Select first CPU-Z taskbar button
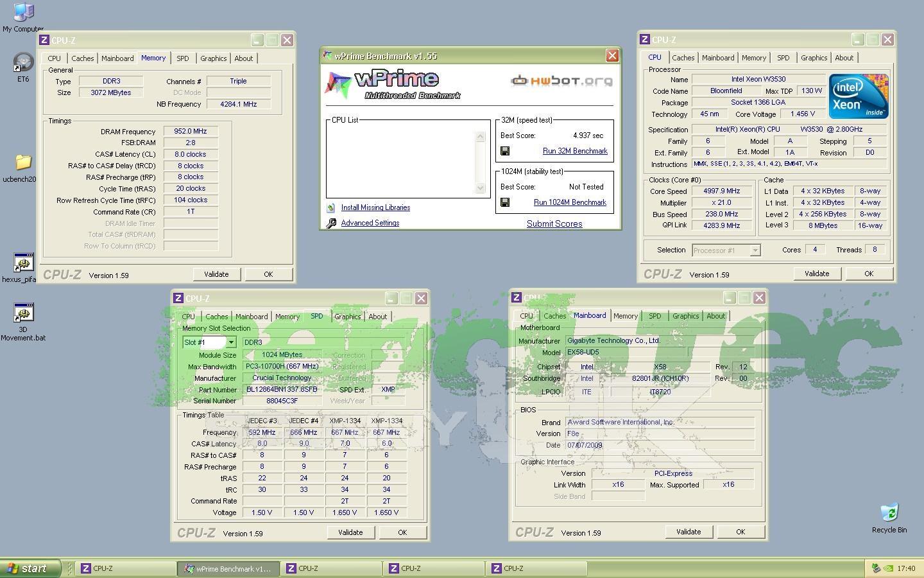This screenshot has width=924, height=578. pyautogui.click(x=126, y=568)
